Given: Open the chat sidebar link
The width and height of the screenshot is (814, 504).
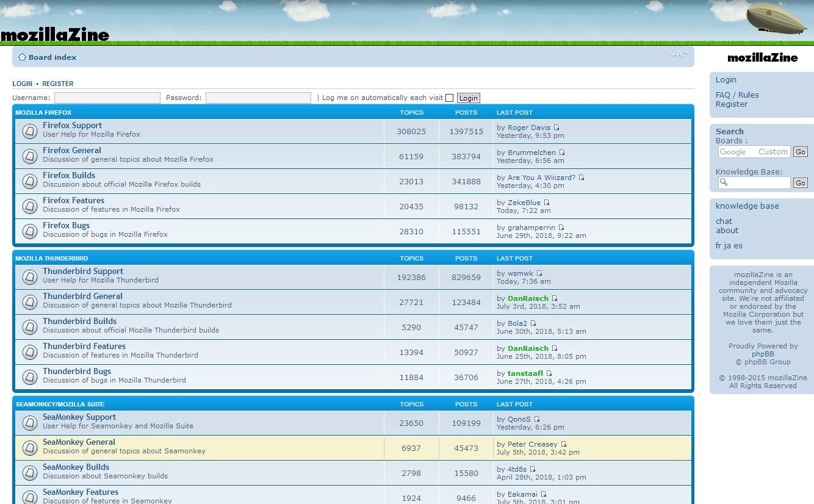Looking at the screenshot, I should point(724,221).
